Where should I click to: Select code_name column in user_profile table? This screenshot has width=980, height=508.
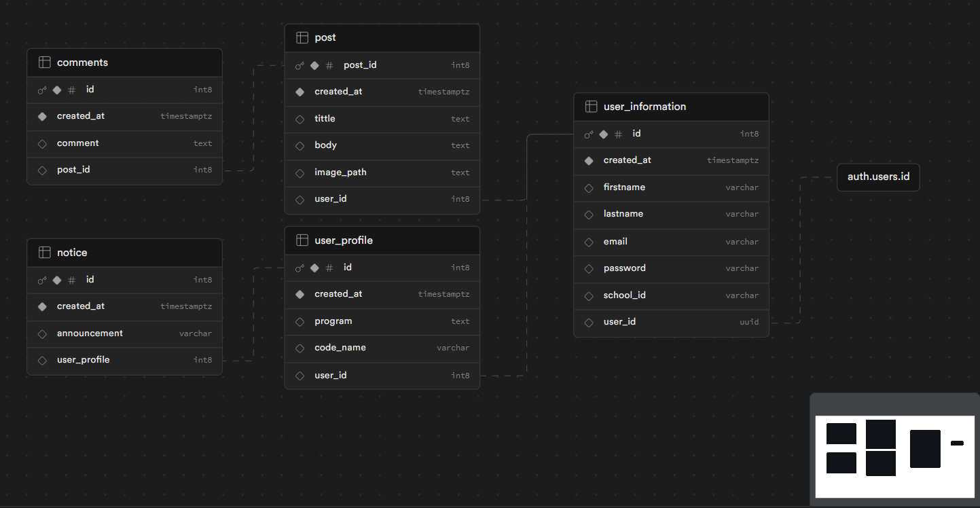(x=340, y=348)
